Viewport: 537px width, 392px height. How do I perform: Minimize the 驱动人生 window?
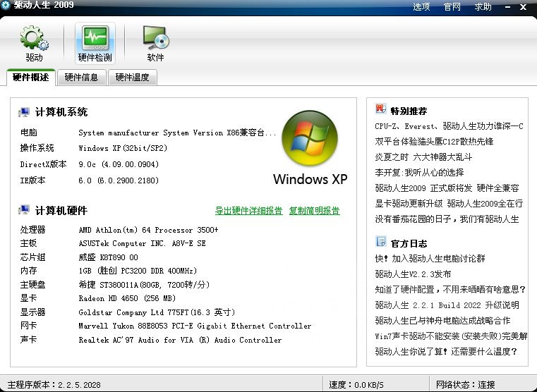[507, 7]
